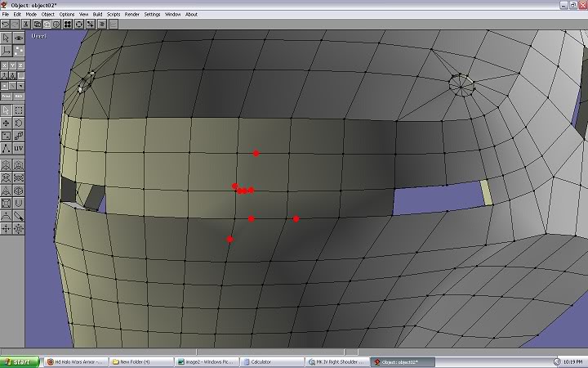Switch to smooth shaded sphere display icon
The width and height of the screenshot is (588, 368).
point(56,25)
